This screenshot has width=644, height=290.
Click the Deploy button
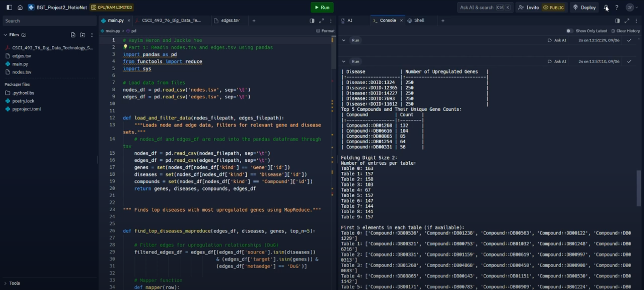584,7
